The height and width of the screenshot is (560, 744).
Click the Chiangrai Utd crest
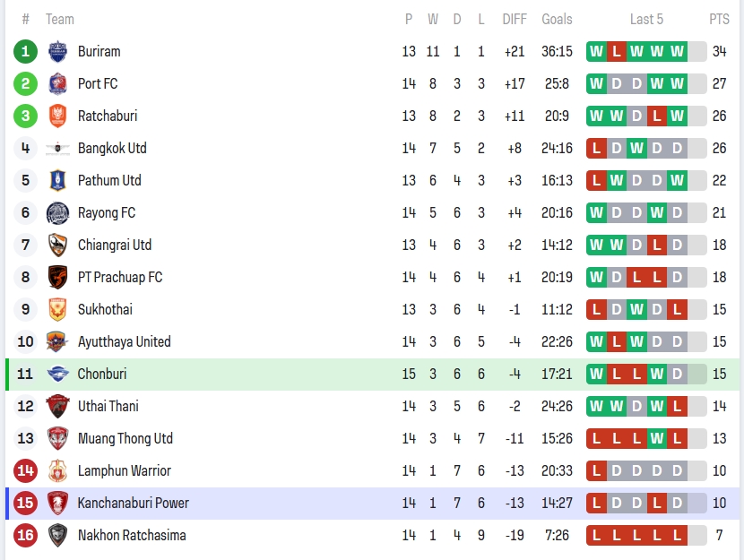[x=57, y=245]
